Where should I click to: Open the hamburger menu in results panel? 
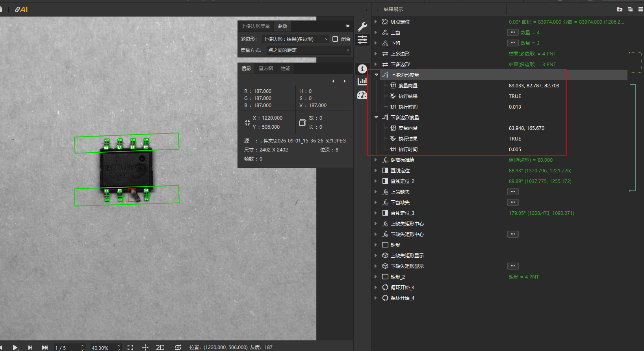pyautogui.click(x=641, y=9)
